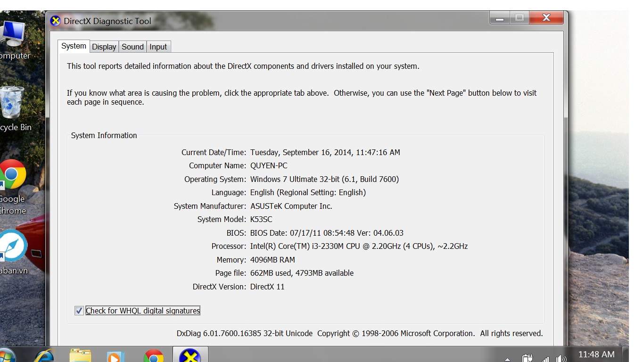The image size is (644, 362).
Task: Click the Processor label
Action: click(229, 246)
